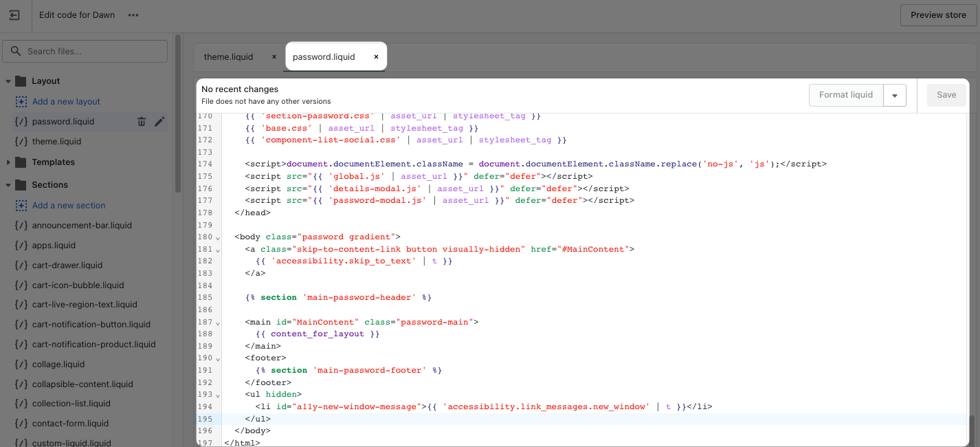Open apps.liquid file
The image size is (980, 447).
54,246
